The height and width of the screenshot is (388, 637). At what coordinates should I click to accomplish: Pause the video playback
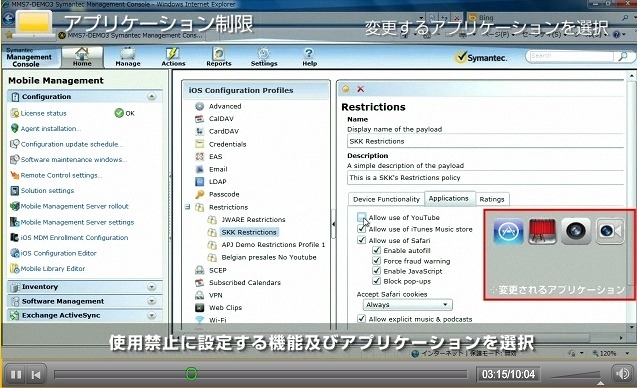[x=16, y=374]
